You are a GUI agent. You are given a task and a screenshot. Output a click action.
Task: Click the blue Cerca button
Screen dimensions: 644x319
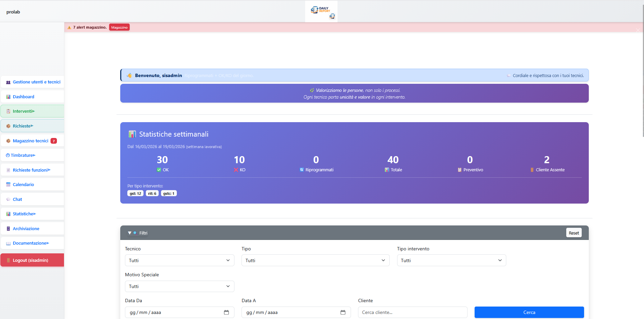click(x=529, y=313)
